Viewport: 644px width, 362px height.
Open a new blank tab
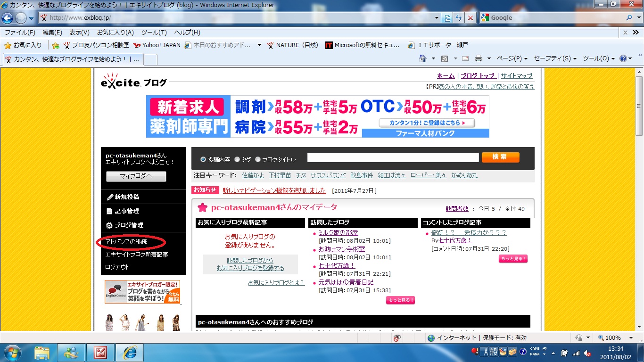150,59
